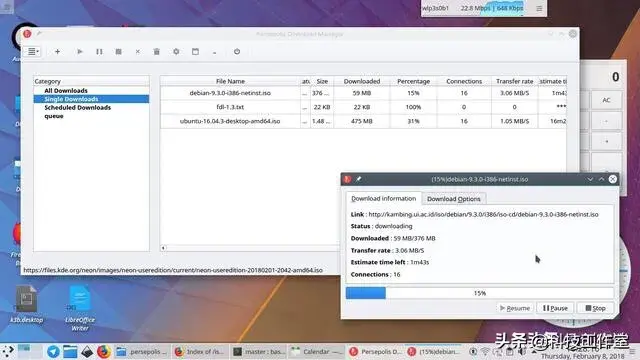The image size is (640, 360).
Task: Remove download item with X toolbar icon
Action: point(138,52)
